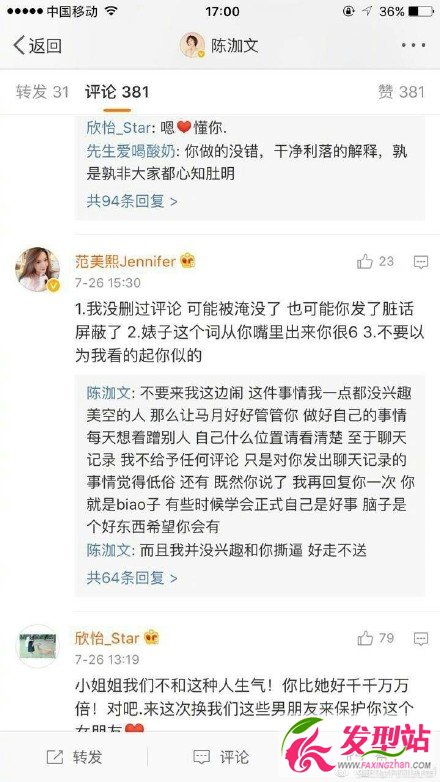Viewport: 440px width, 782px height.
Task: Reply to 欣怡_Star's comment via the bubble icon
Action: [421, 638]
